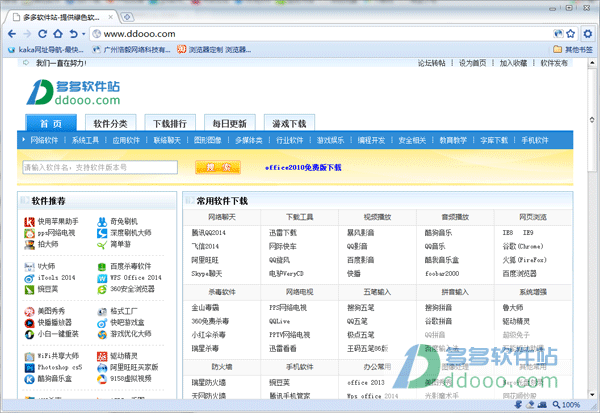The height and width of the screenshot is (413, 600).
Task: Click the page scrollbar down arrow
Action: click(592, 394)
